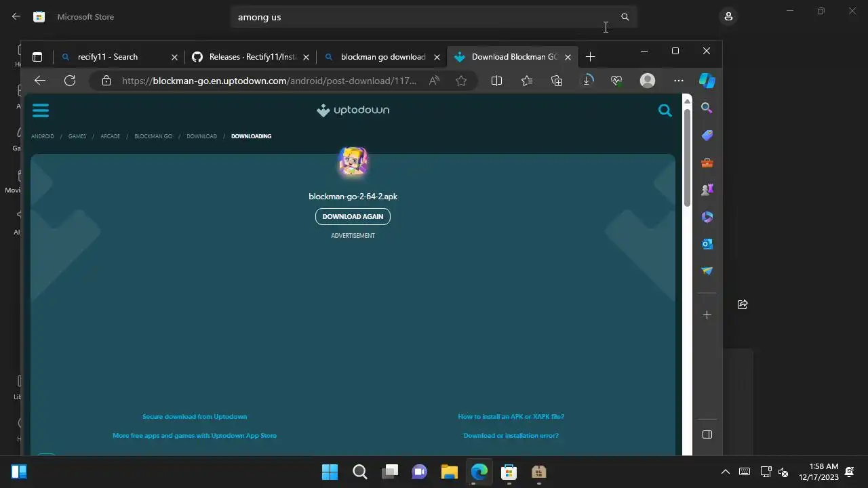
Task: Open the Uptodown logo home link
Action: [x=353, y=110]
